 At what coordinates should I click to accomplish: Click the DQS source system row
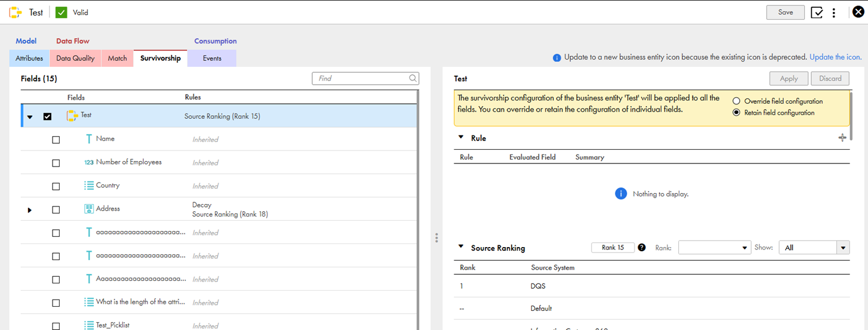coord(651,286)
